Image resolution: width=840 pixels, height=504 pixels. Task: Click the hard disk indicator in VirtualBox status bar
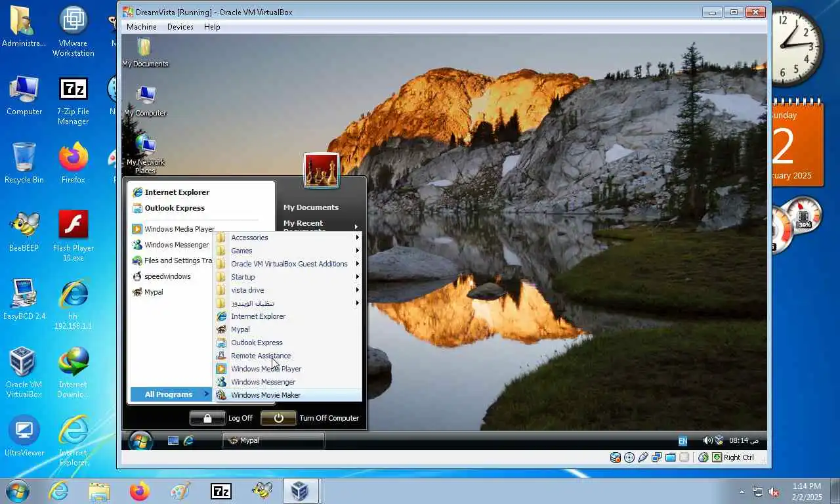616,457
